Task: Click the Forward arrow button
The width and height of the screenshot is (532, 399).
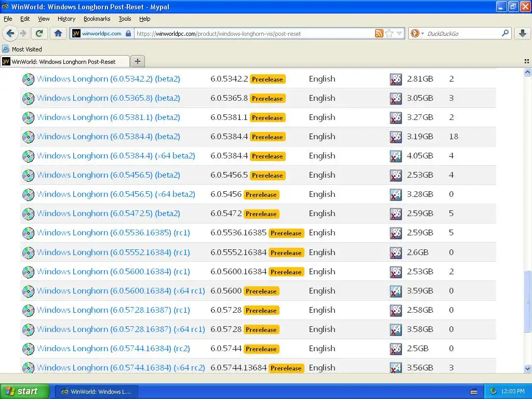Action: [23, 33]
